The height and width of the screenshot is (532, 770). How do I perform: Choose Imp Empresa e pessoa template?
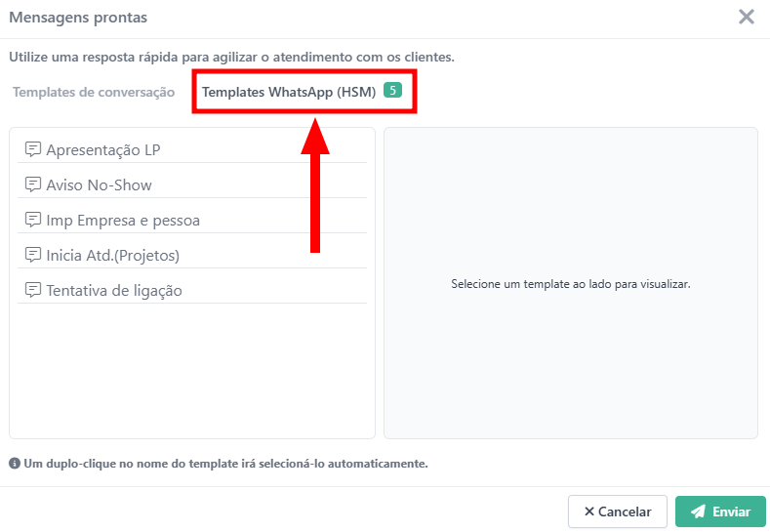(123, 220)
